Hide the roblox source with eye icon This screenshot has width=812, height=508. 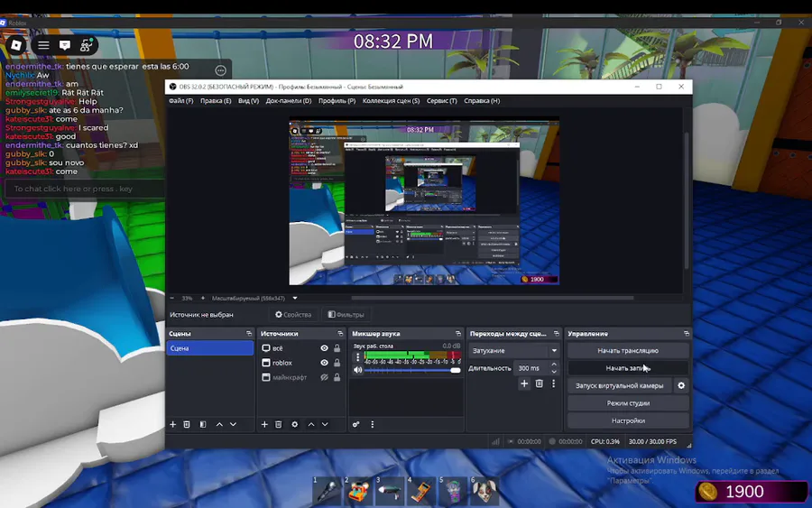(324, 363)
